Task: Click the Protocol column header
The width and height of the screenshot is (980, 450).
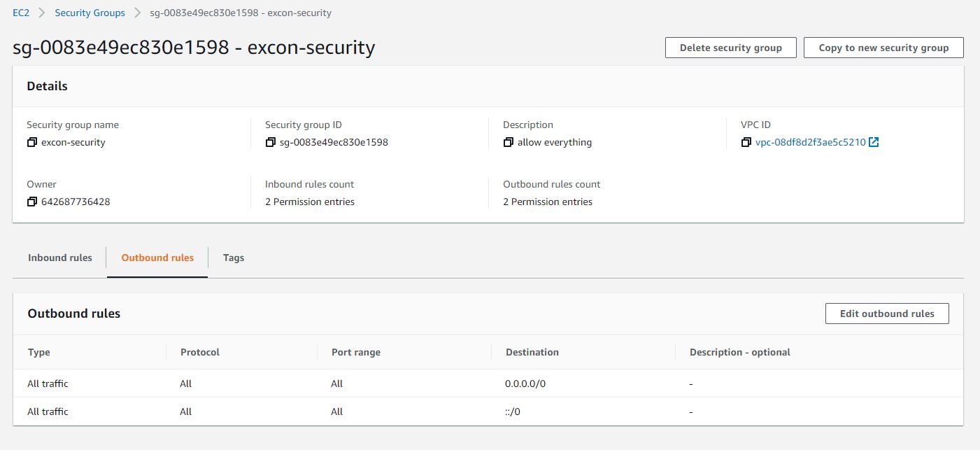Action: pyautogui.click(x=200, y=352)
